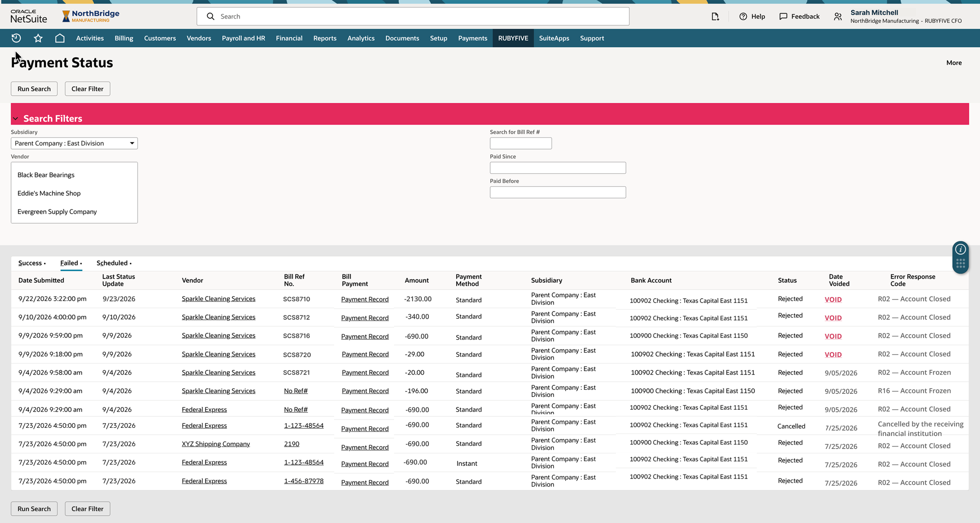Open the user role switcher icon
The width and height of the screenshot is (980, 523).
click(838, 16)
